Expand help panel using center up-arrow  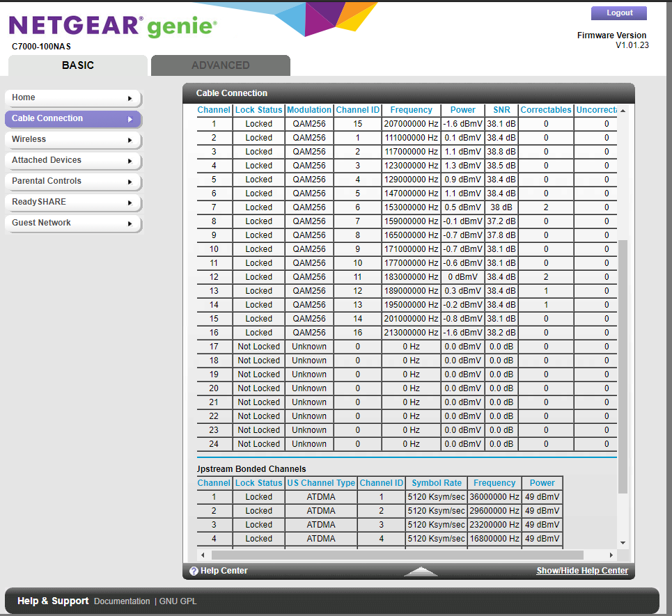[421, 571]
